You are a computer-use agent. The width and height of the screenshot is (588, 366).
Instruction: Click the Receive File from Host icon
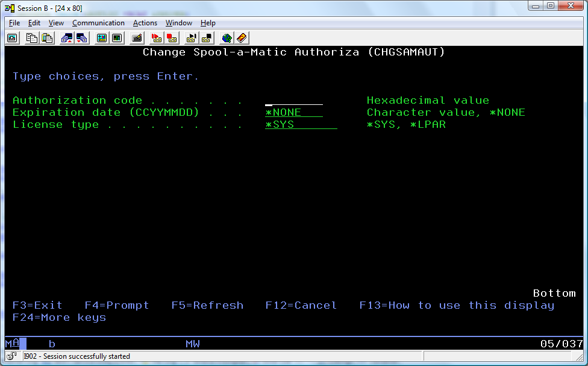[x=82, y=38]
